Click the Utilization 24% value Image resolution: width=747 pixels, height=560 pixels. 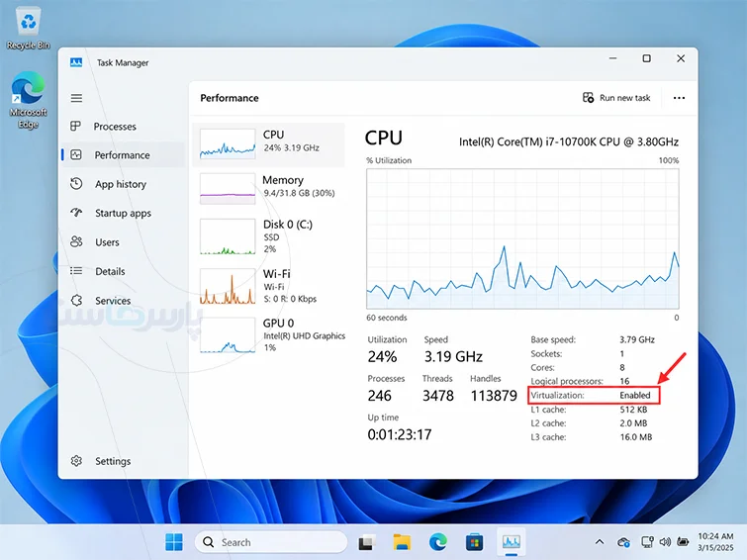[382, 356]
